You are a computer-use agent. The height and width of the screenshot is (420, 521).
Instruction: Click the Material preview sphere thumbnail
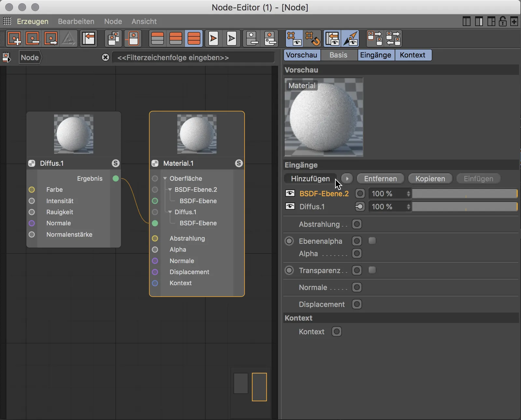[x=324, y=117]
